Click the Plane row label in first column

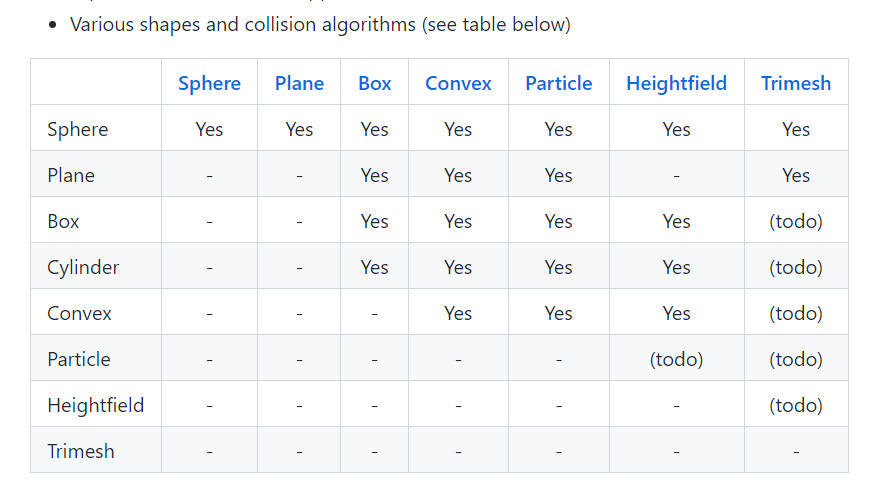71,175
